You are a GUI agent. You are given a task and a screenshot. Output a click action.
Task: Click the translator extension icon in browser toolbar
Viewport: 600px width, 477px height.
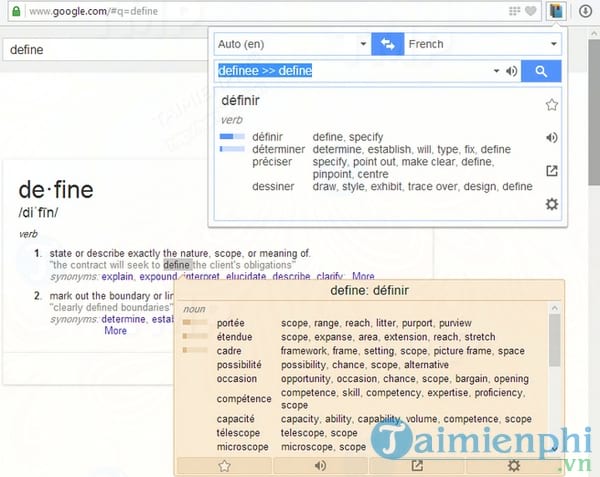pyautogui.click(x=556, y=11)
